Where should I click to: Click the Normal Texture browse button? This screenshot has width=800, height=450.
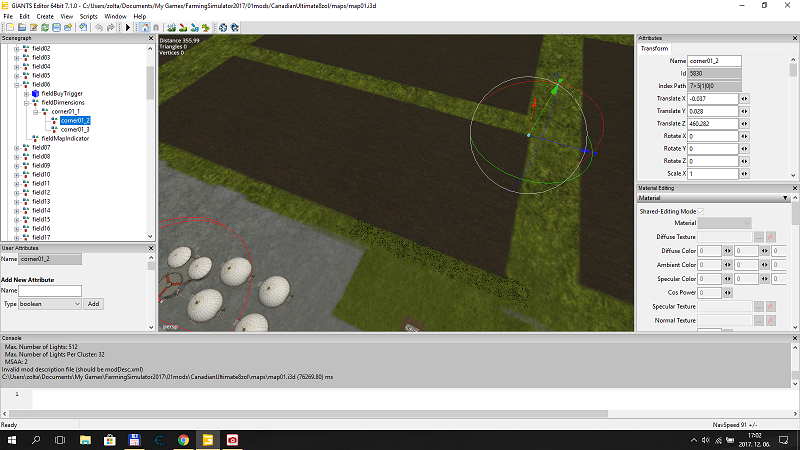point(759,320)
